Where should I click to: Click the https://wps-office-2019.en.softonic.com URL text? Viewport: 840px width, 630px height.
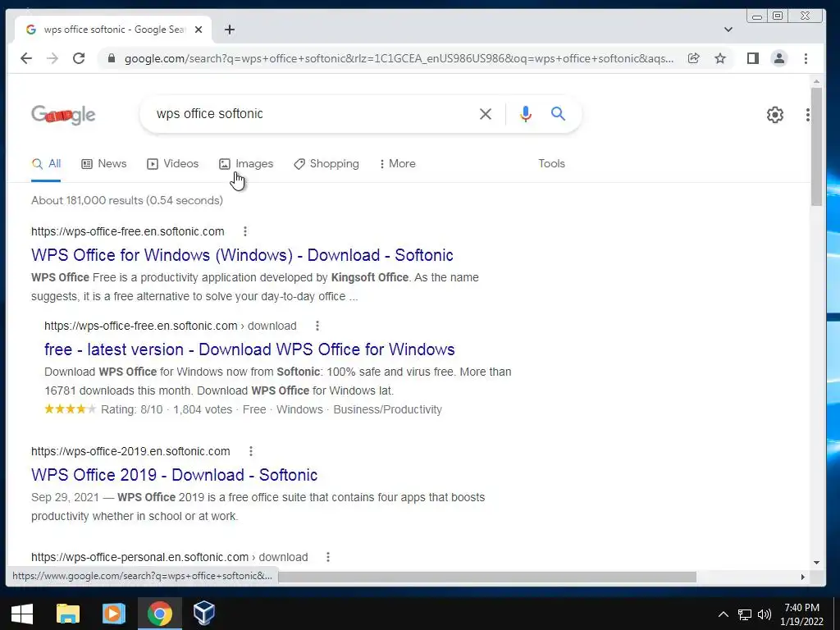pos(130,451)
